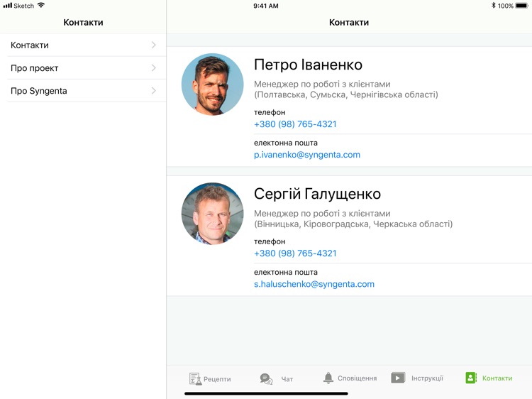Open the Рецепти recipes tab icon

[x=195, y=378]
